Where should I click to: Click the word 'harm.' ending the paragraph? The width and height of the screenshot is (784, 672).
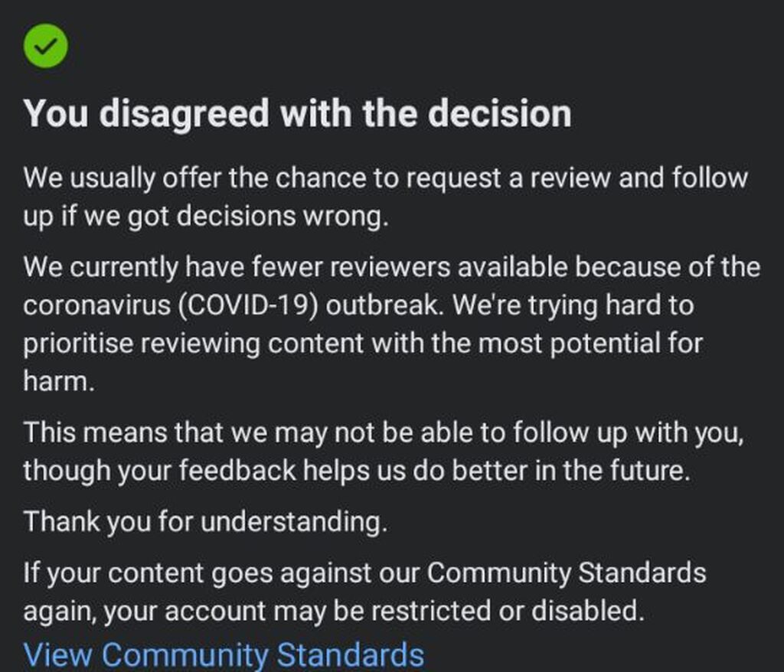click(59, 381)
